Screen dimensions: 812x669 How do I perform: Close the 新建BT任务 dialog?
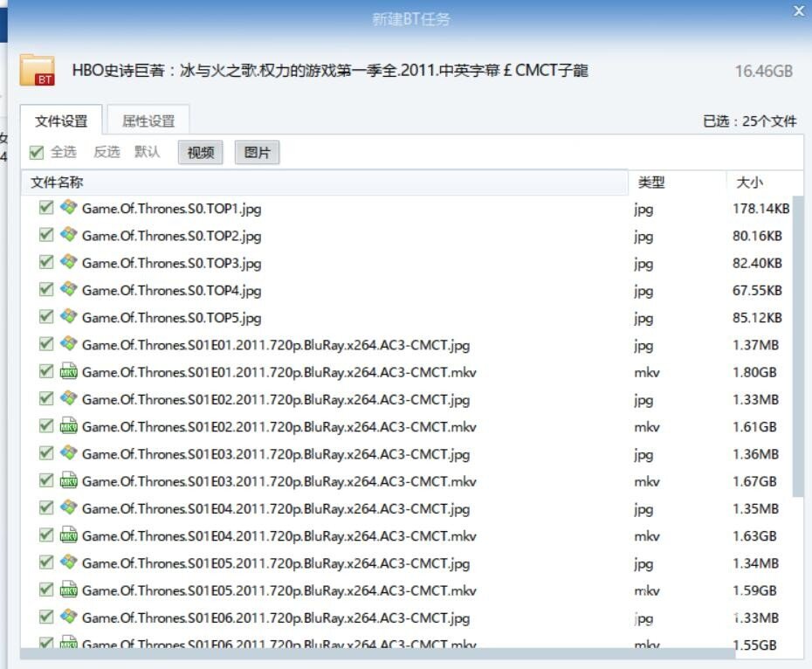pos(799,10)
